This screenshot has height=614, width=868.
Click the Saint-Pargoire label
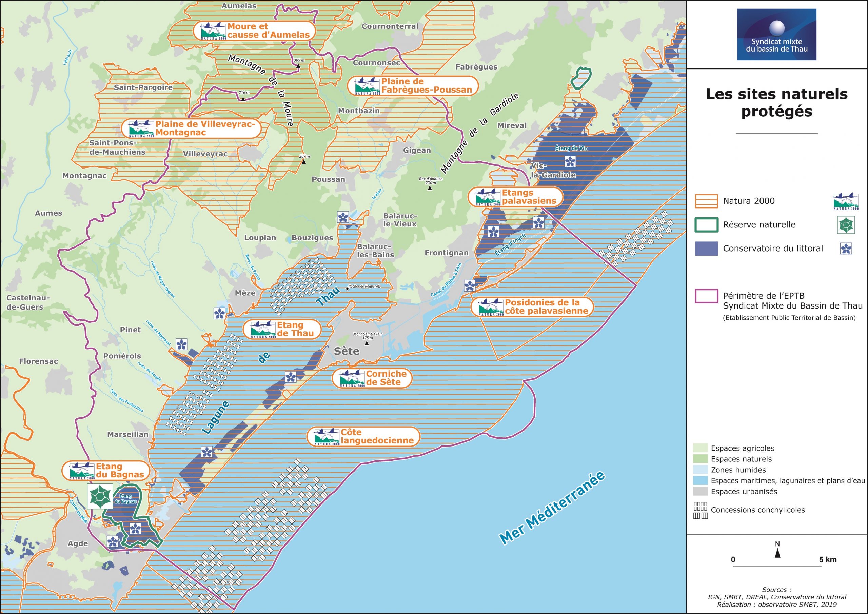[143, 87]
